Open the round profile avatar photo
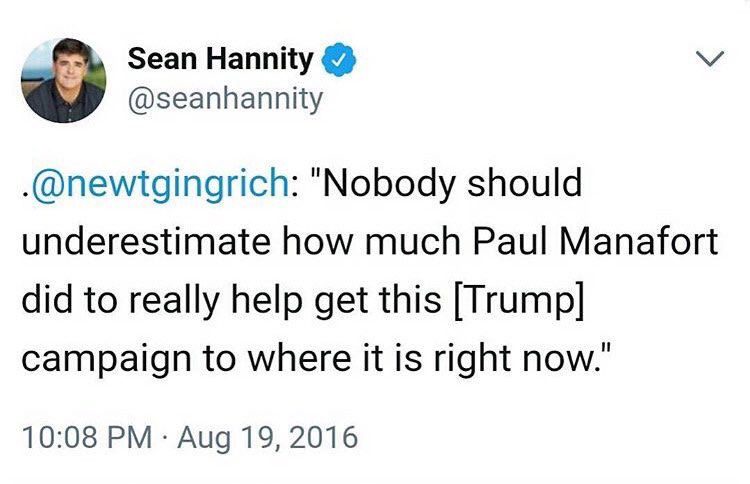Screen dimensions: 750x484 (x=64, y=80)
